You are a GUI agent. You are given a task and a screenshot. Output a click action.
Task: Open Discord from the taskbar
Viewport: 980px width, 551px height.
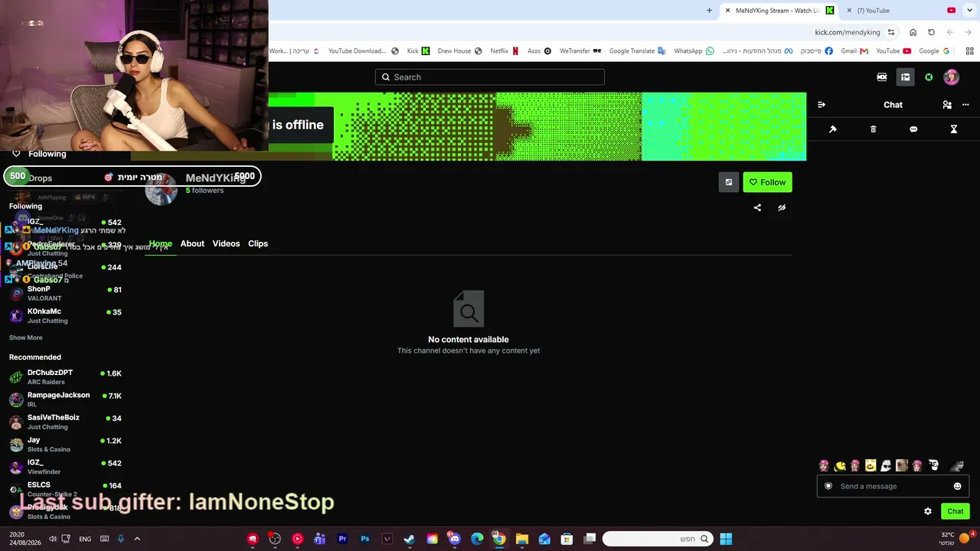455,539
